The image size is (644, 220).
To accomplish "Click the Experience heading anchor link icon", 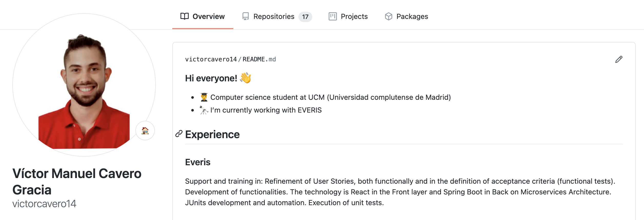I will tap(179, 134).
